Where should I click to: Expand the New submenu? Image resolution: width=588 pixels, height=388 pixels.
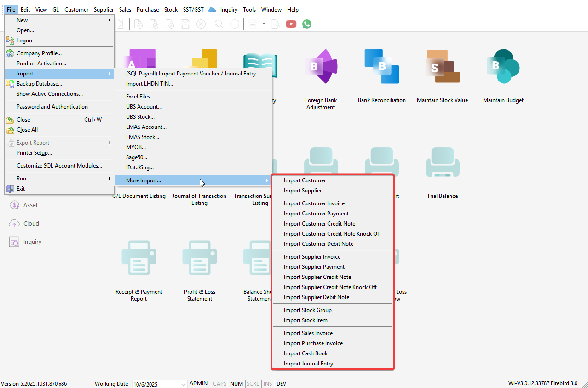point(59,20)
